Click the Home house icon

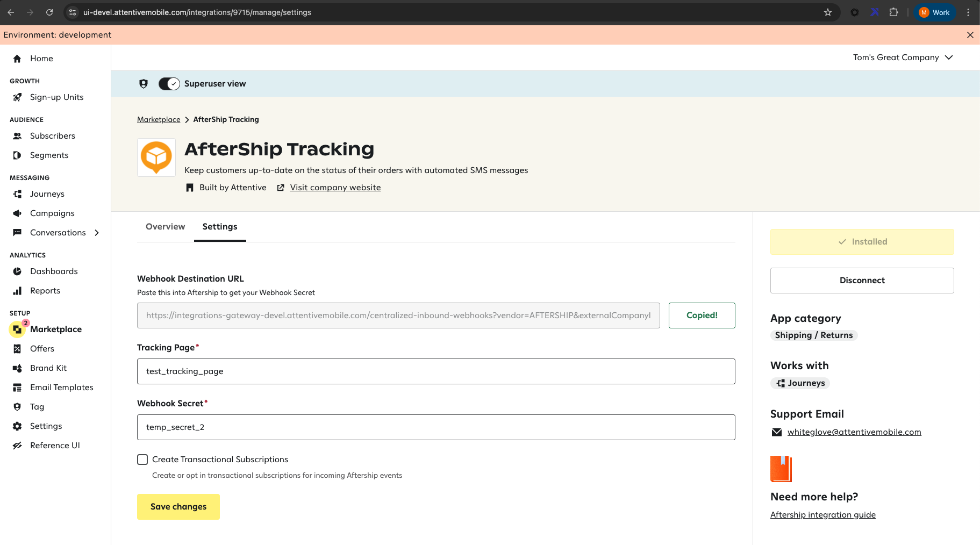pos(17,59)
